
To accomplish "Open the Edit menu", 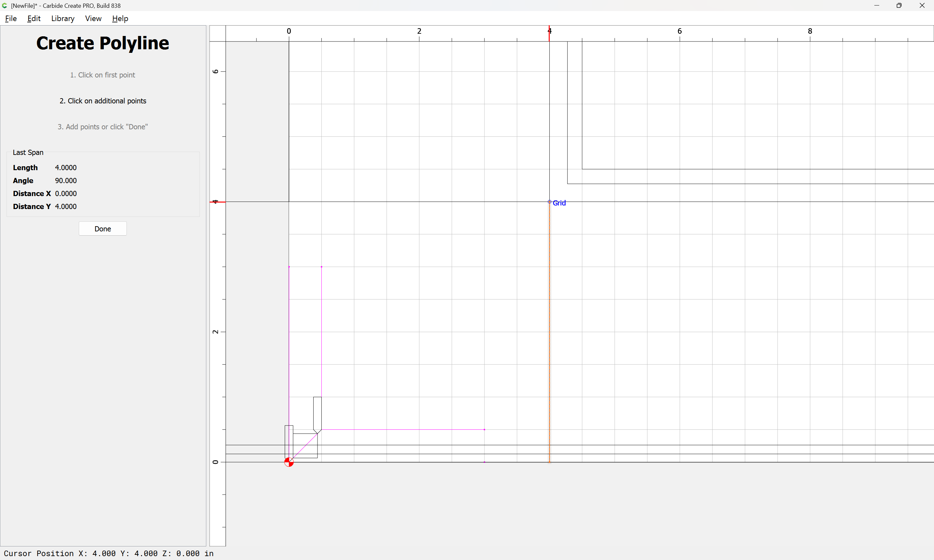I will coord(34,18).
